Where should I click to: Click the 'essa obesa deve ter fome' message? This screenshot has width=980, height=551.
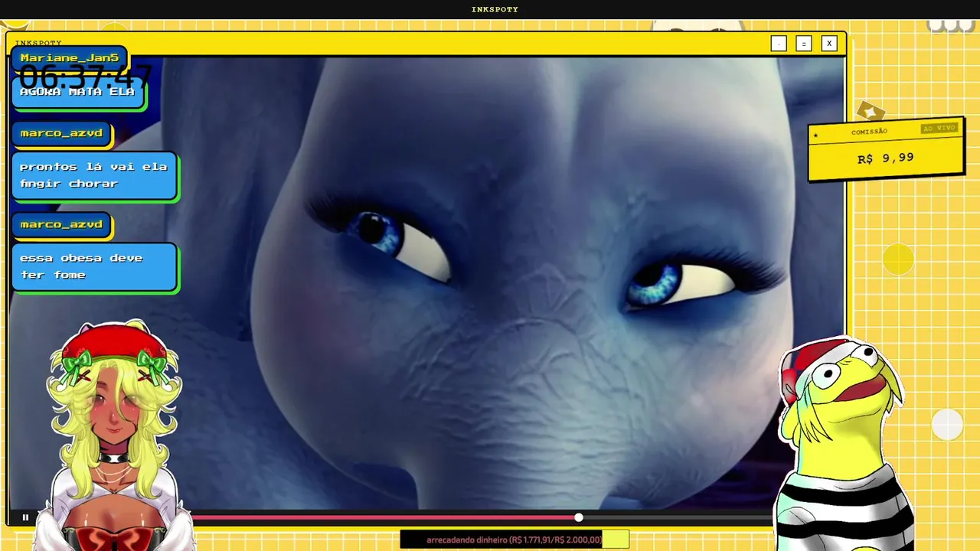coord(95,267)
